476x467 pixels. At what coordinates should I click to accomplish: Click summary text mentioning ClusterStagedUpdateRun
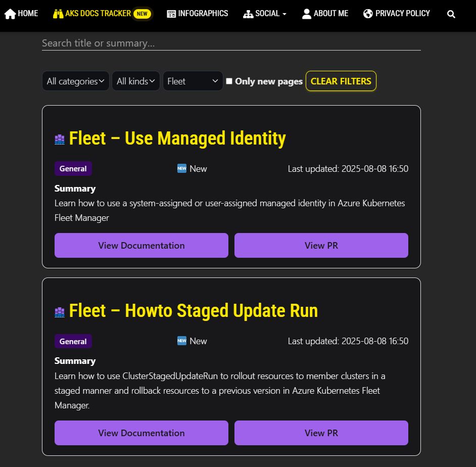click(x=220, y=391)
